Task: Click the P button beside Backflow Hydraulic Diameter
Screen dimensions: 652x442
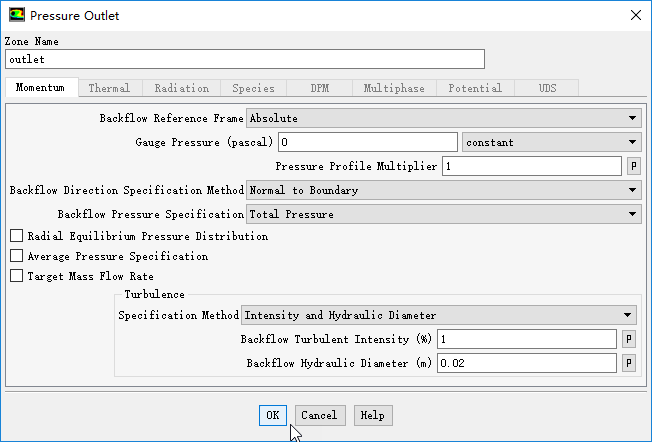Action: [x=629, y=363]
